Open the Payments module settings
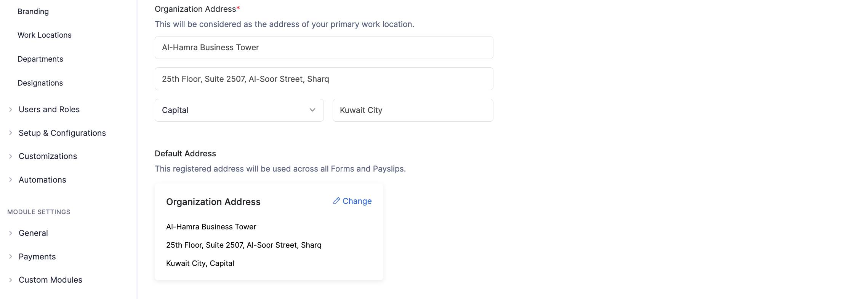 (37, 257)
